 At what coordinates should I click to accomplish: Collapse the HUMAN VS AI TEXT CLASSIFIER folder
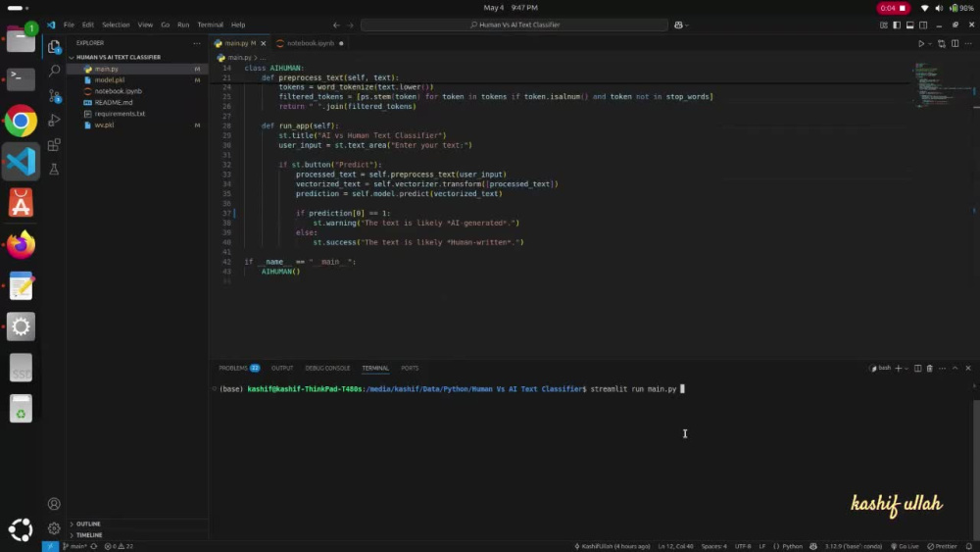tap(115, 58)
